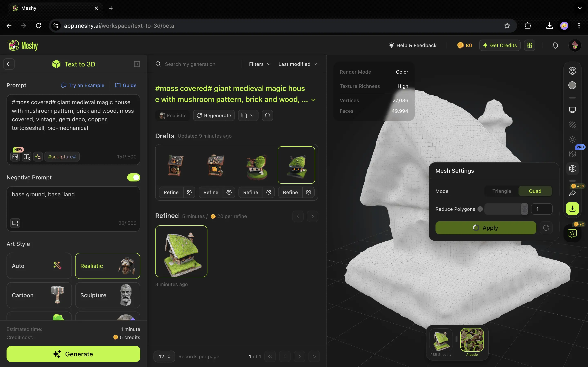Select the wireframe cube mesh settings tool

tap(572, 169)
